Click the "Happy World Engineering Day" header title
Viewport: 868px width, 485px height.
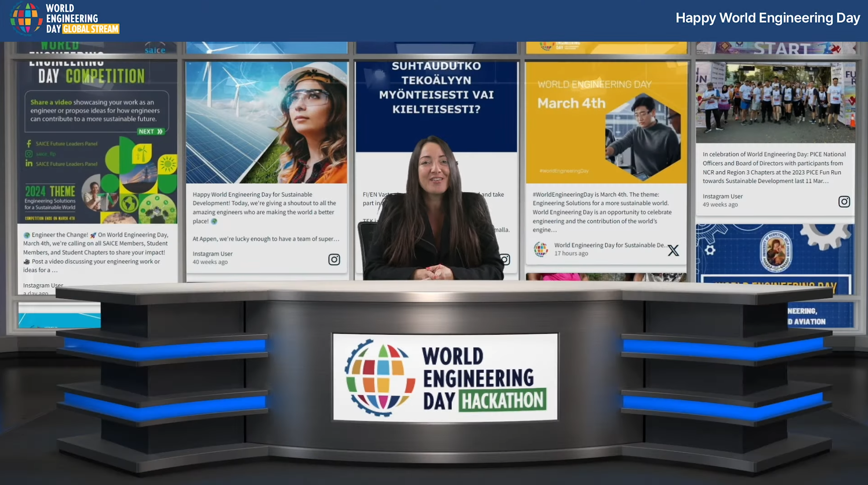[767, 18]
